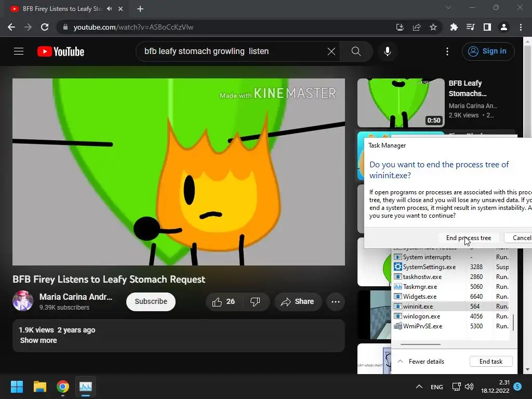532x399 pixels.
Task: Show hidden system tray icons
Action: [419, 387]
